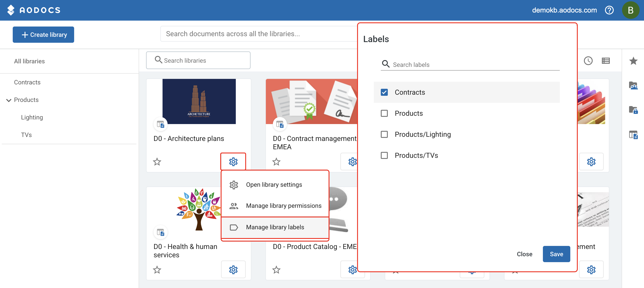Check the Products/Lighting label checkbox
This screenshot has height=288, width=644.
click(384, 134)
